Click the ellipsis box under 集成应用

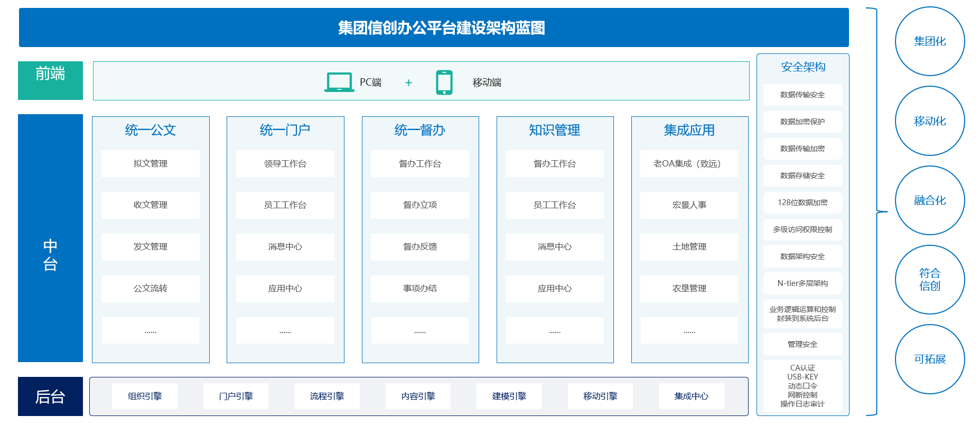point(689,330)
